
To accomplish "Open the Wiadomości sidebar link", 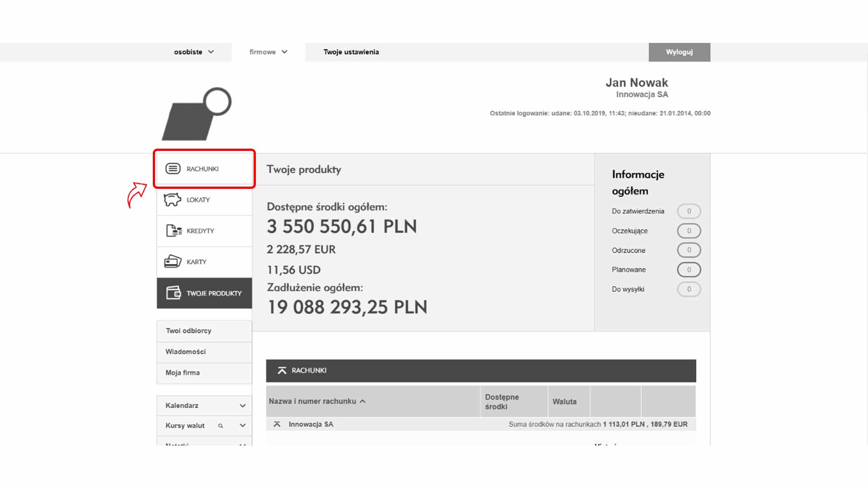I will tap(185, 352).
